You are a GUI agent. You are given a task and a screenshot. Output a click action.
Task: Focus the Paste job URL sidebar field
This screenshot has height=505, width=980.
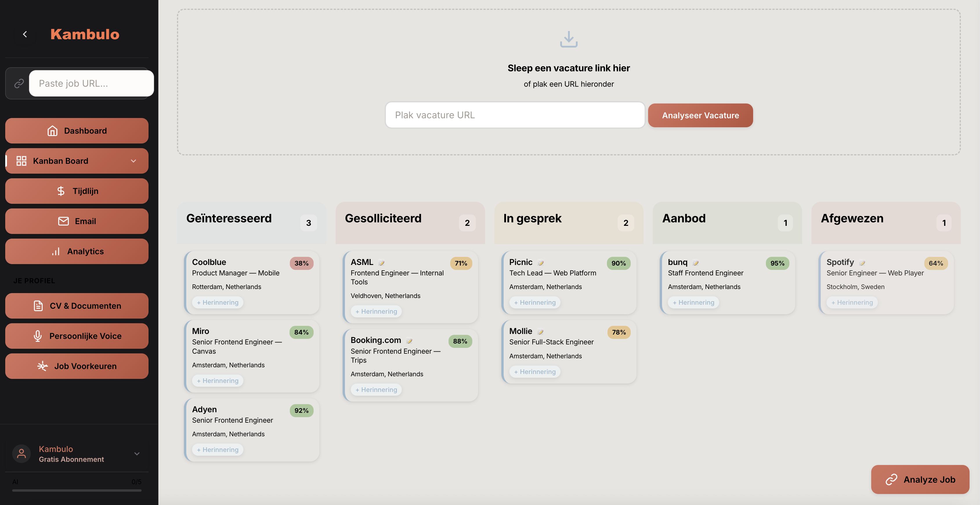(91, 83)
